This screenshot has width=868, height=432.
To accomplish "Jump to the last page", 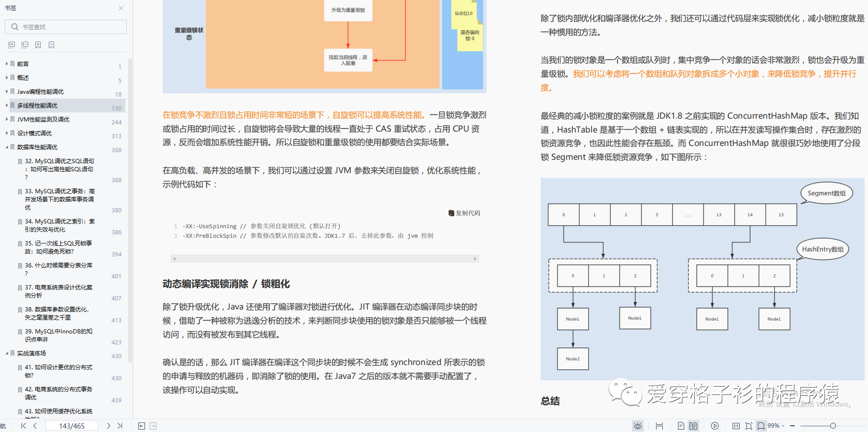I will pyautogui.click(x=120, y=425).
